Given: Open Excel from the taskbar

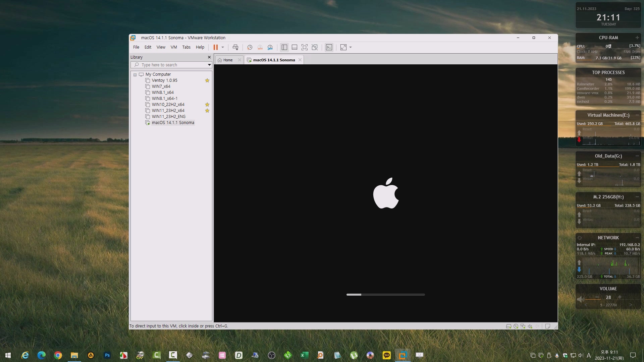Looking at the screenshot, I should pyautogui.click(x=305, y=355).
